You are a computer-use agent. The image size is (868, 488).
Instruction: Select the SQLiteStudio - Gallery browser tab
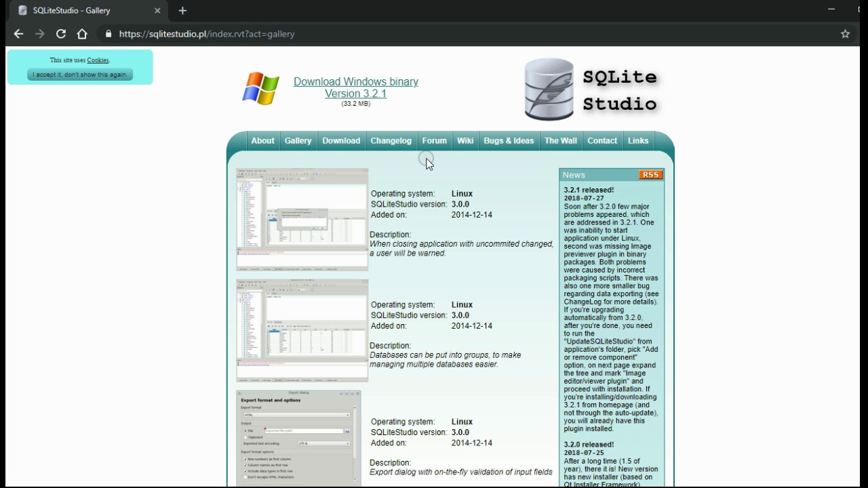[x=88, y=11]
